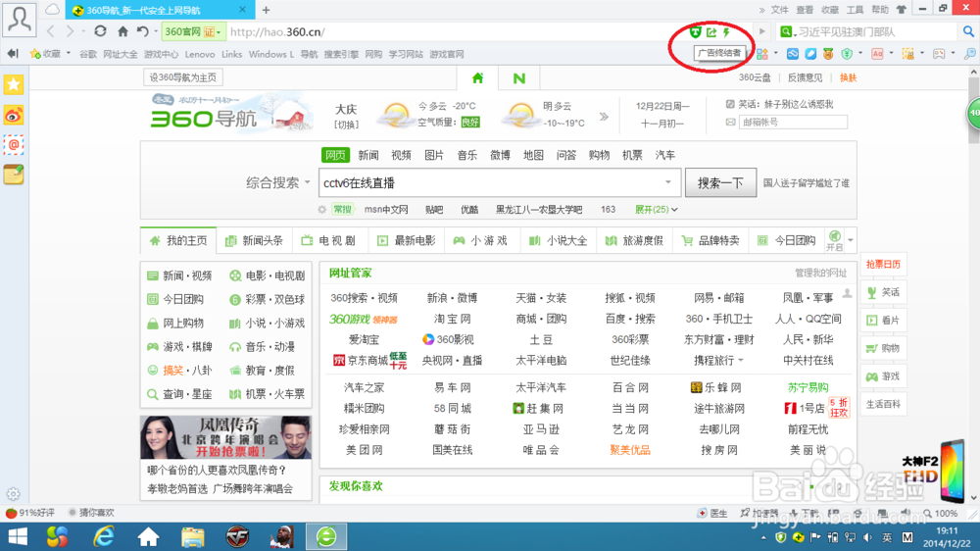The width and height of the screenshot is (980, 551).
Task: Click the extensions grid icon in toolbar
Action: tap(761, 54)
